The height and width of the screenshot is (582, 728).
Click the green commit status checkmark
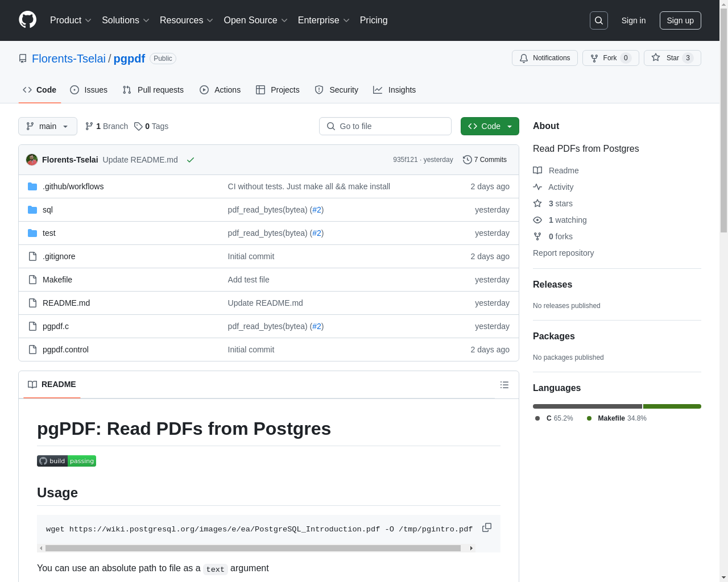click(191, 160)
